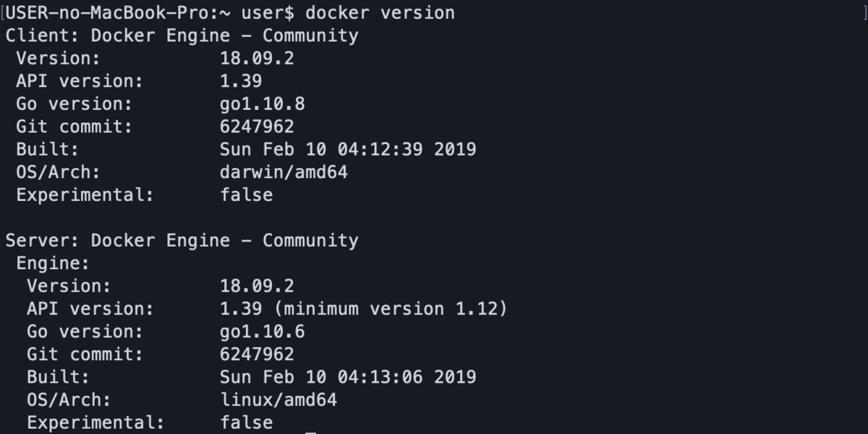Click the Client Experimental value 'false'
The height and width of the screenshot is (434, 868).
point(247,195)
